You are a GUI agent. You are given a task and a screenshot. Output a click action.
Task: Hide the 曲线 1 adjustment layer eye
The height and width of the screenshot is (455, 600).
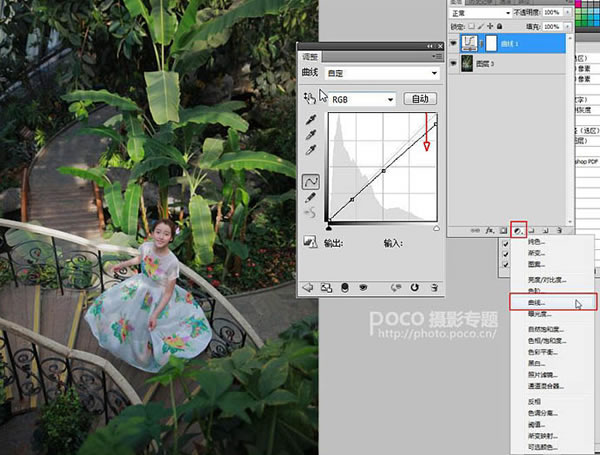[x=453, y=44]
